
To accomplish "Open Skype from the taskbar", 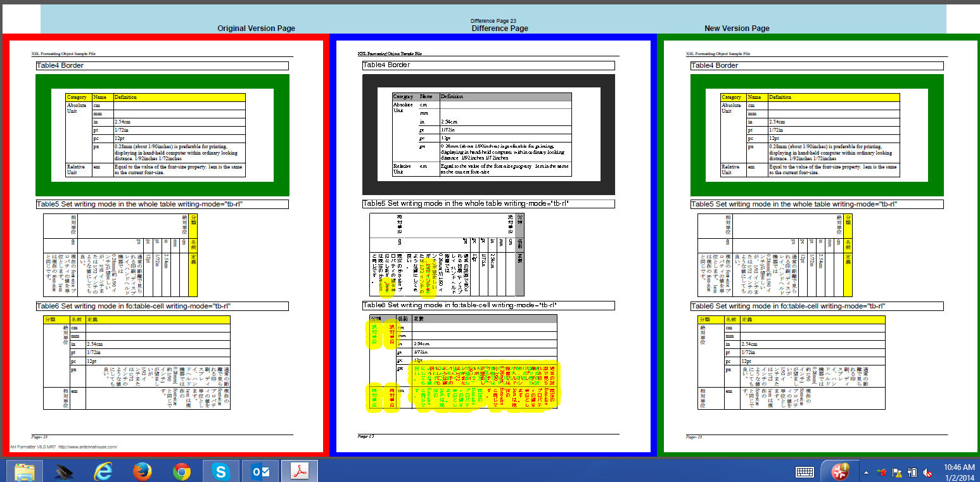I will [x=221, y=471].
